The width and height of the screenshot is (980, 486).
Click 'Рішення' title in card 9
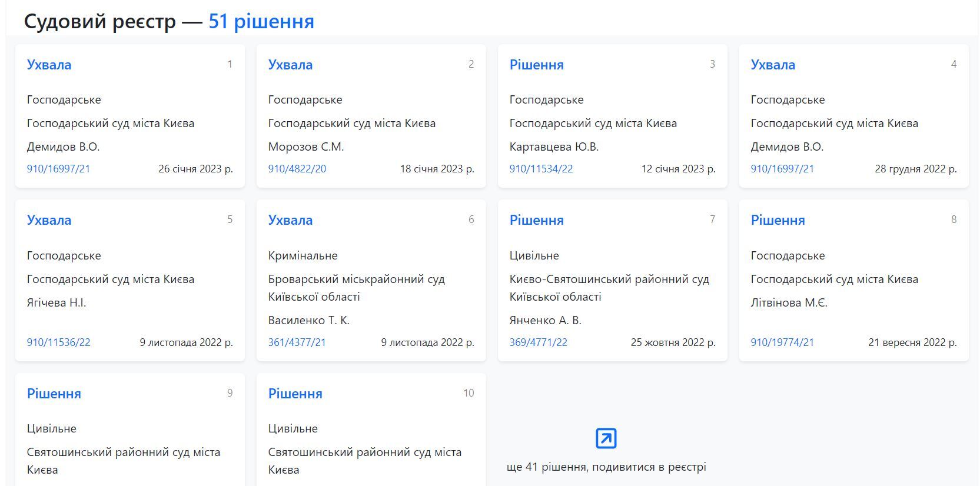[x=54, y=394]
